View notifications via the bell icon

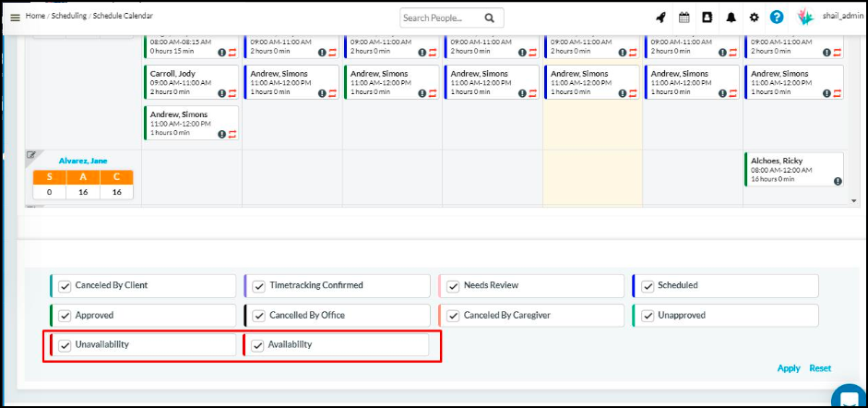click(731, 18)
